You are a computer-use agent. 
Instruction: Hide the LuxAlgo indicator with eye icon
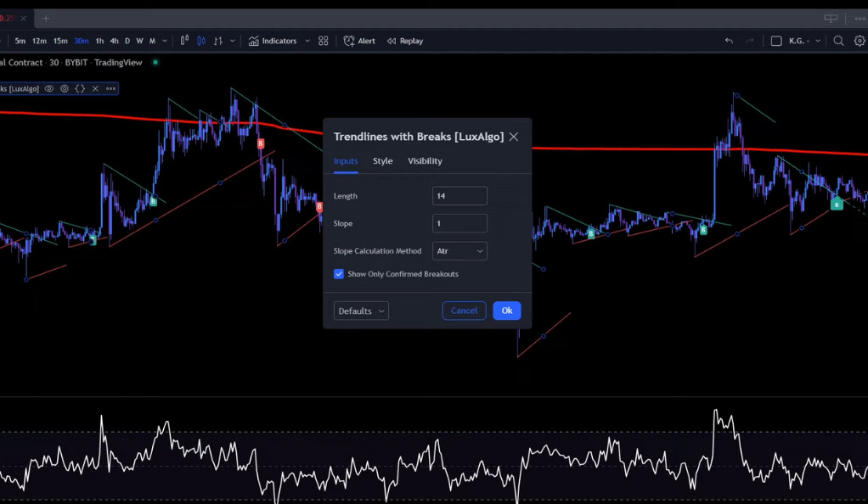[x=49, y=88]
